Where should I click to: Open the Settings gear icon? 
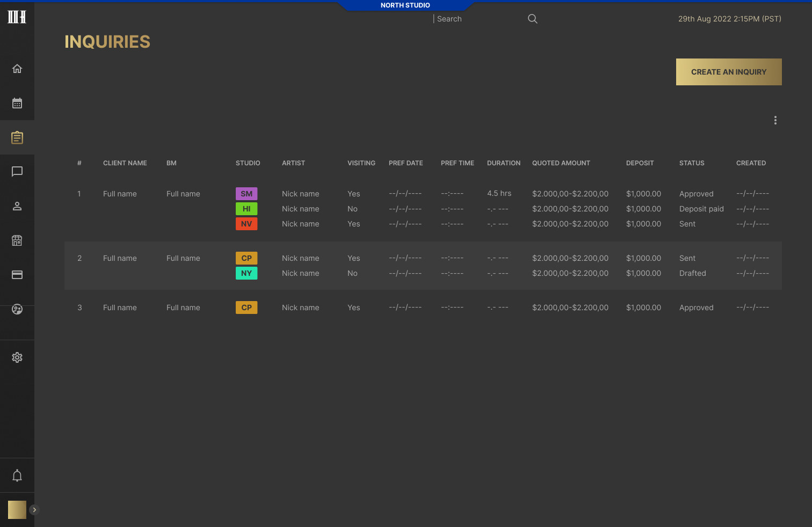17,357
